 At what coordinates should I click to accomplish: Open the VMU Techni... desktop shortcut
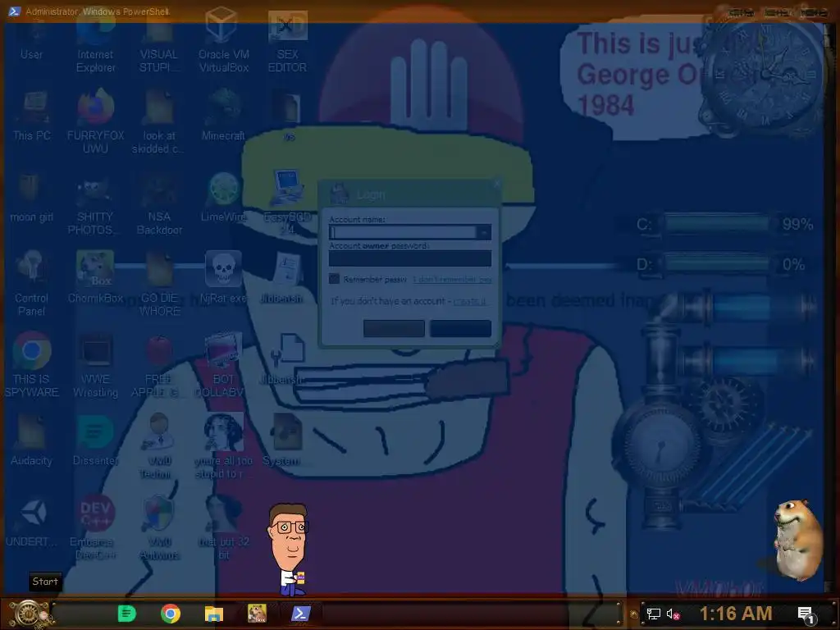(x=158, y=445)
